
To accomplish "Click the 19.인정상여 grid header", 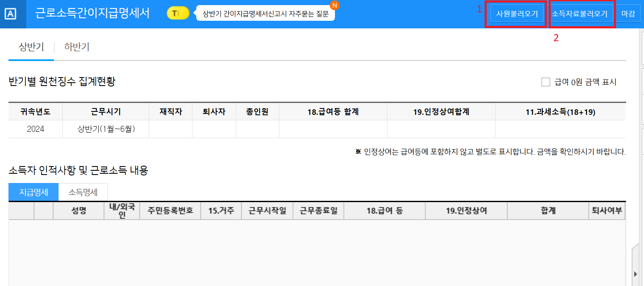I will tap(466, 211).
